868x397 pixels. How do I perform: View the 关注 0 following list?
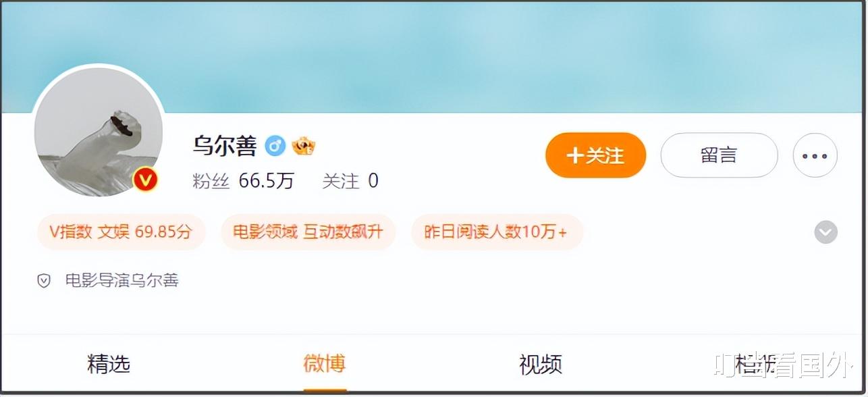[350, 181]
